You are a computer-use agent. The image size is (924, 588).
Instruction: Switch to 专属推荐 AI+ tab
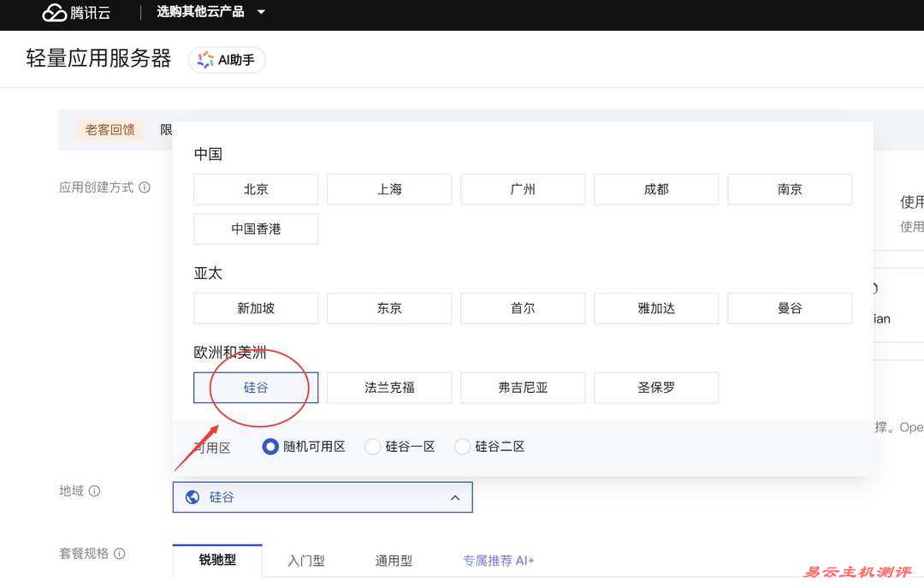pos(499,561)
